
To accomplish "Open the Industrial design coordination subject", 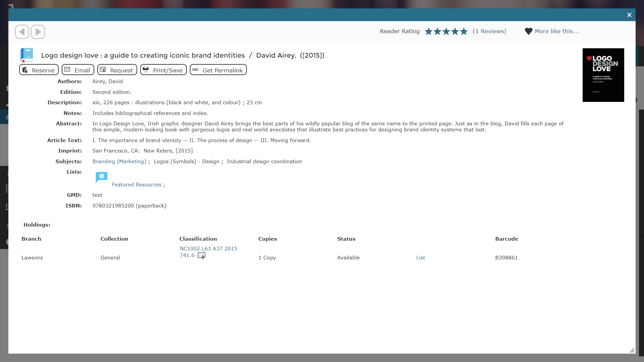I will (264, 161).
